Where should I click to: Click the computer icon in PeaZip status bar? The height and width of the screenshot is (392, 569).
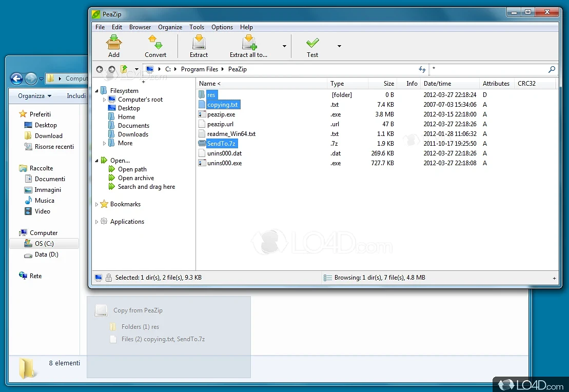pyautogui.click(x=99, y=278)
